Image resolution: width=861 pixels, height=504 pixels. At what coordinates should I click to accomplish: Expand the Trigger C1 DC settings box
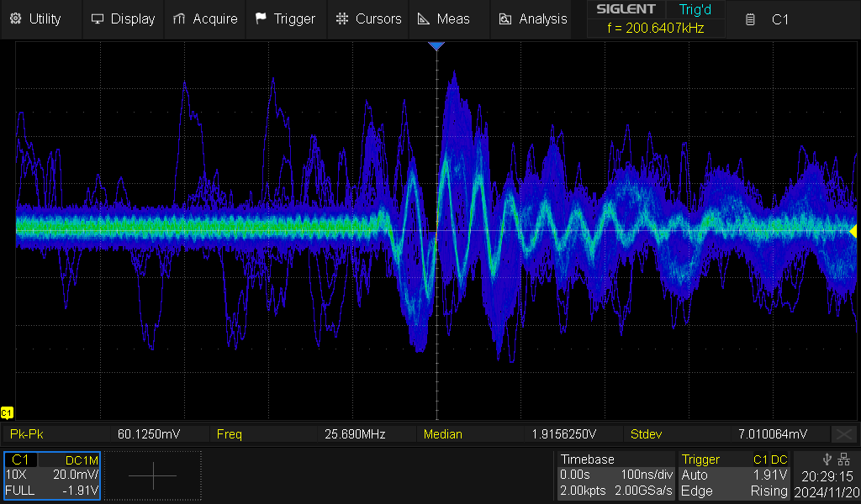click(x=735, y=475)
